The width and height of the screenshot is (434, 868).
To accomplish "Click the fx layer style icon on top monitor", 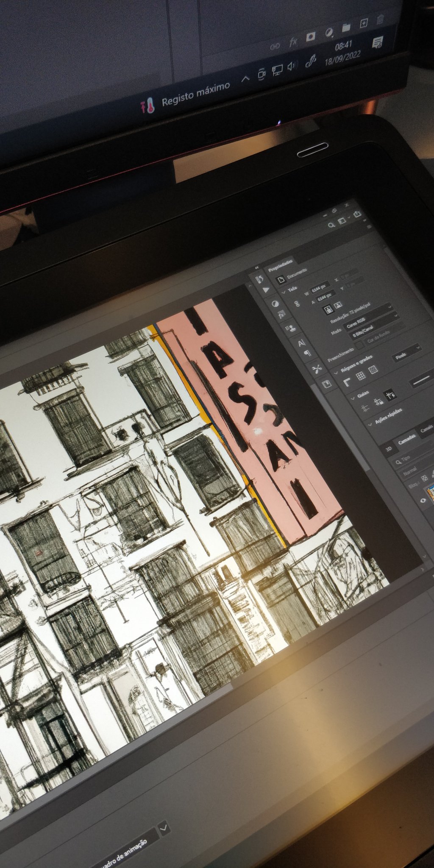I will click(x=293, y=42).
